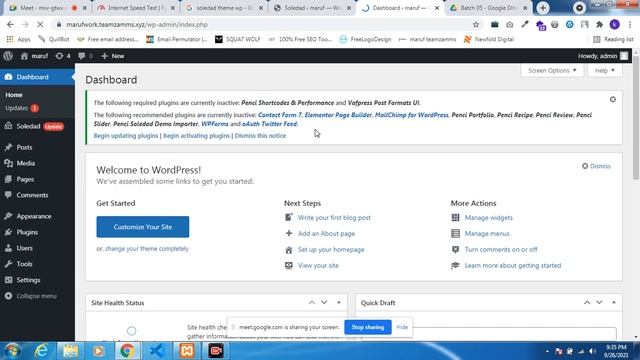The image size is (640, 360).
Task: Toggle the Quick Draft panel
Action: coord(614,302)
